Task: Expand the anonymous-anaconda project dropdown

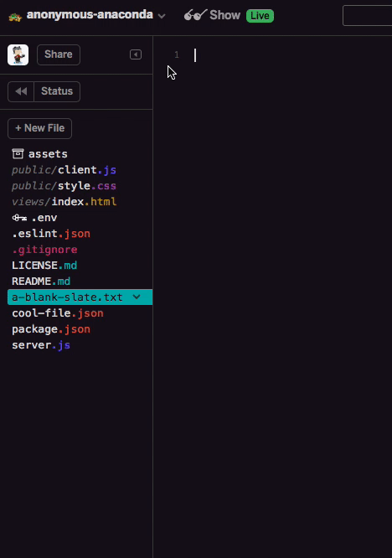Action: click(162, 16)
